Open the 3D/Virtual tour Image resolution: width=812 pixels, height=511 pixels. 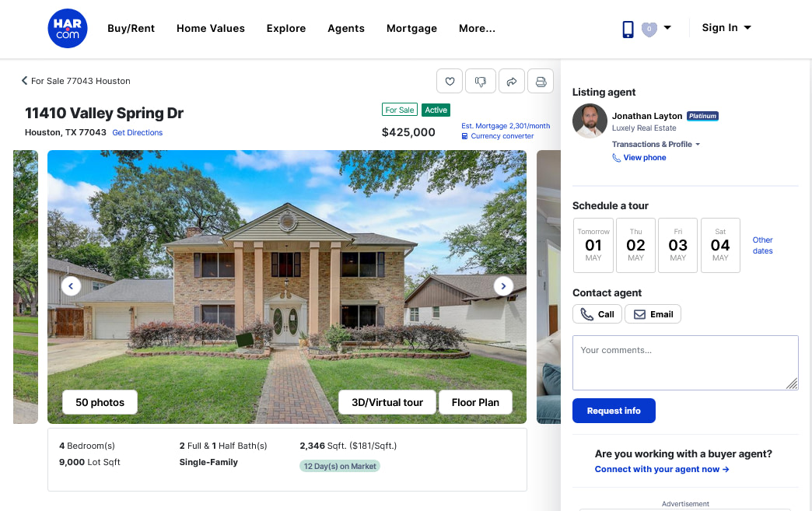click(x=387, y=402)
